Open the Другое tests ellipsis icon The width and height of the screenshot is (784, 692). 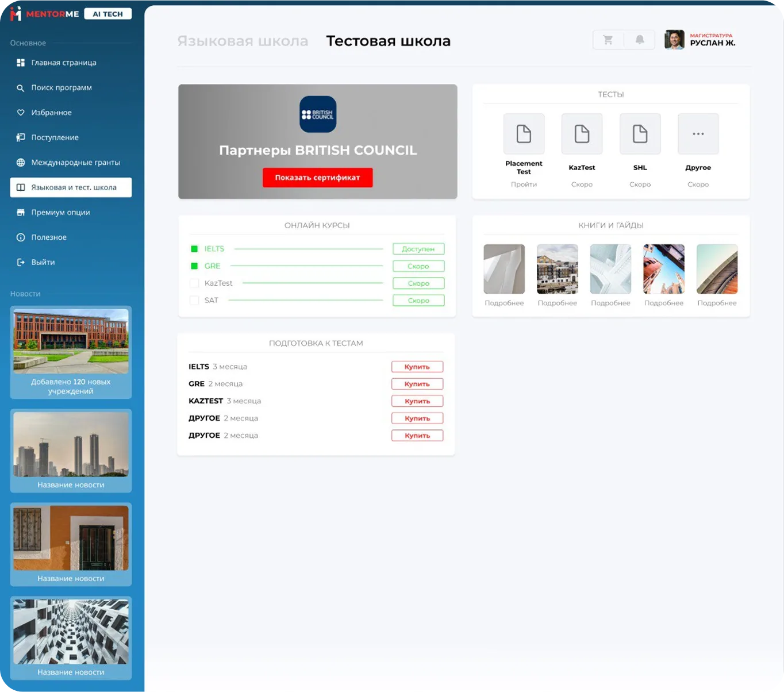[x=698, y=134]
